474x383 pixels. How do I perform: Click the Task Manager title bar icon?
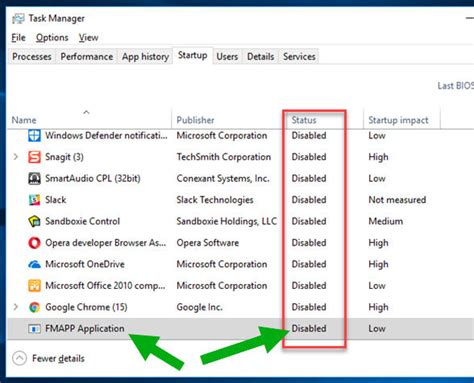pos(18,18)
